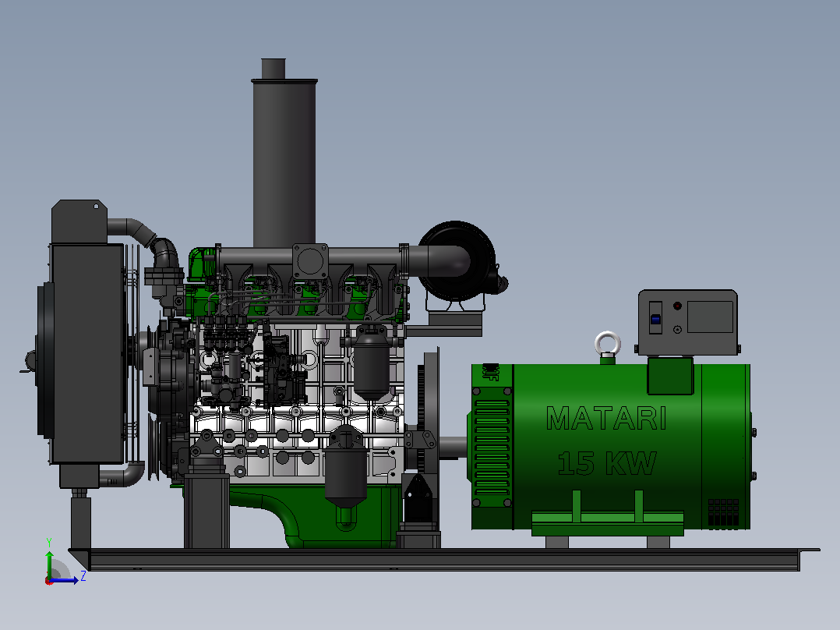Select the long base frame rail
This screenshot has width=840, height=630.
click(443, 559)
